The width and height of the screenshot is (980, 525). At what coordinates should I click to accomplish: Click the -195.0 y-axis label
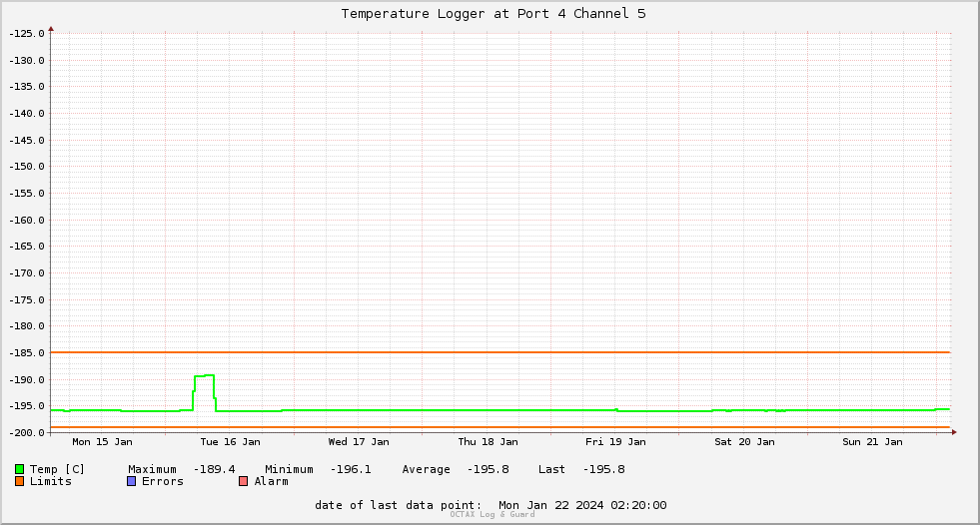coord(26,406)
